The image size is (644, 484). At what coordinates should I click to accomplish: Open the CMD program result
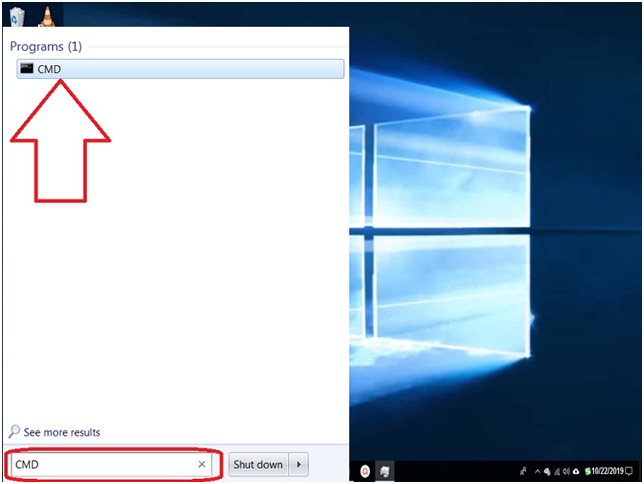click(180, 69)
